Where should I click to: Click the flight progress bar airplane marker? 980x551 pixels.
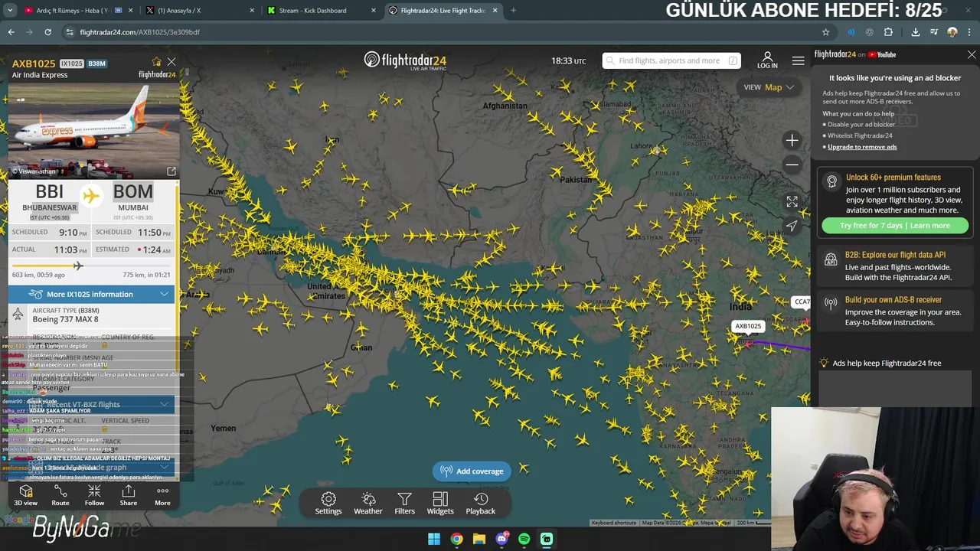pos(77,266)
